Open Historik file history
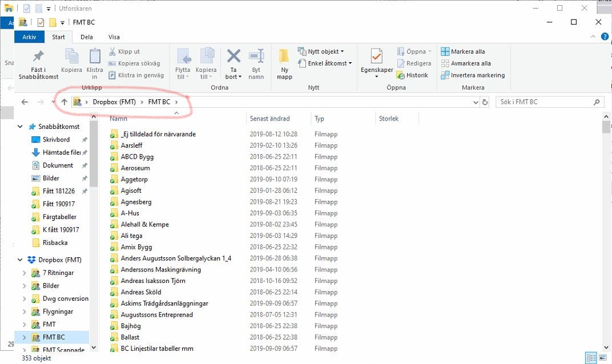Screen dimensions: 612x364 [413, 75]
